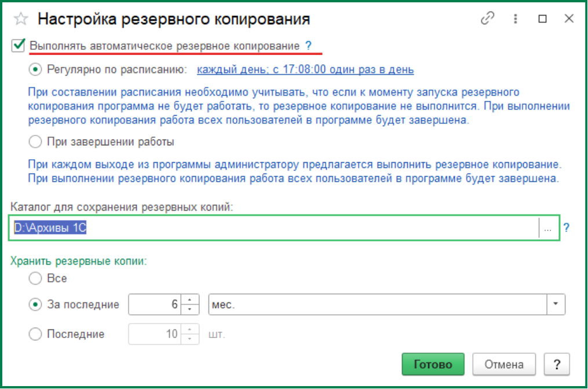The height and width of the screenshot is (389, 588).
Task: Select the "Все" storage option
Action: click(34, 278)
